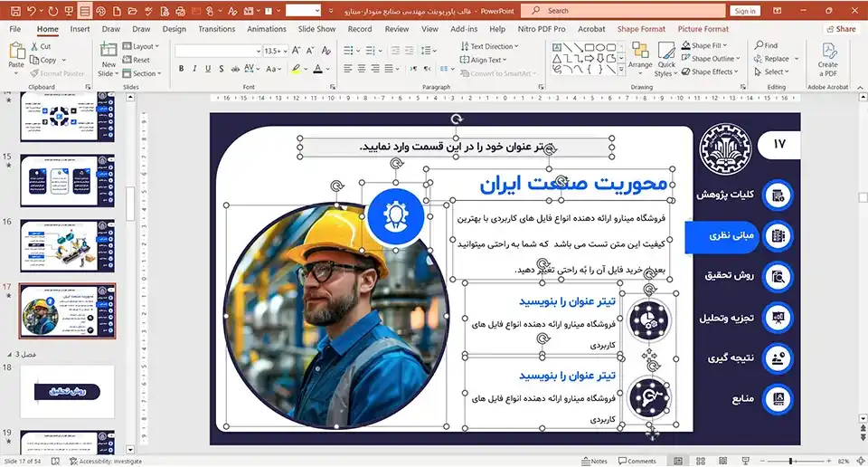This screenshot has width=868, height=467.
Task: Open the Design ribbon tab
Action: pyautogui.click(x=175, y=29)
